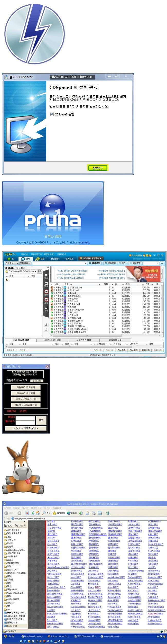The width and height of the screenshot is (167, 644).
Task: Toggle the 맞춤정렬 option
Action: (x=110, y=263)
